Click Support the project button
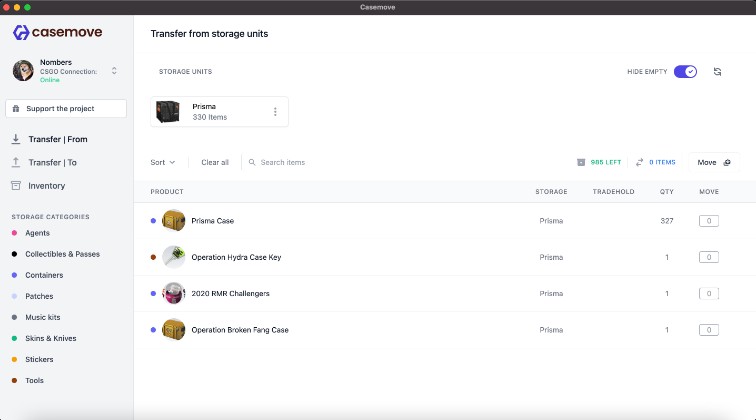756x420 pixels. click(66, 108)
